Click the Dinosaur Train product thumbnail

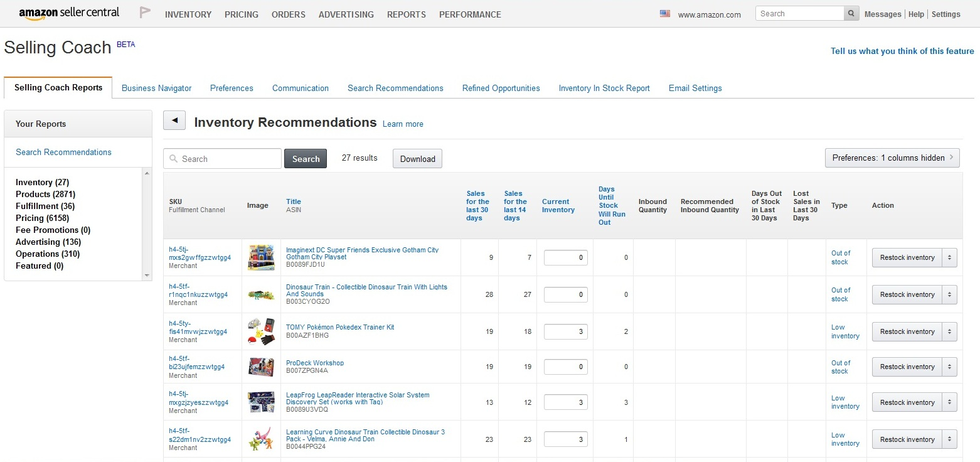(x=261, y=294)
